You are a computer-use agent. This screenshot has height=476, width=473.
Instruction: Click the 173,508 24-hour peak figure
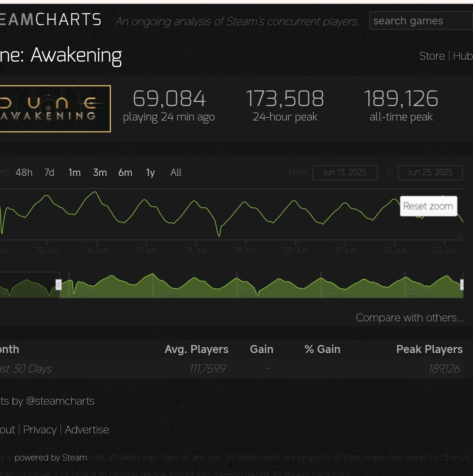click(285, 98)
